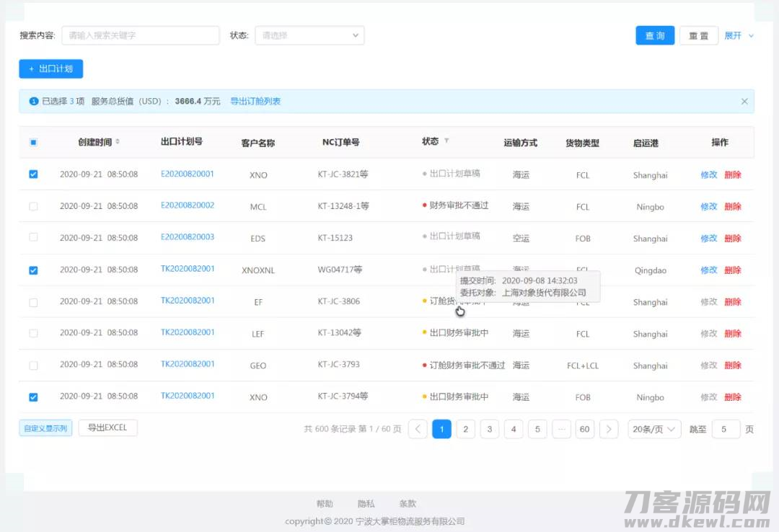Click 修改 in the E20200820001 row
The image size is (779, 532).
pyautogui.click(x=708, y=175)
